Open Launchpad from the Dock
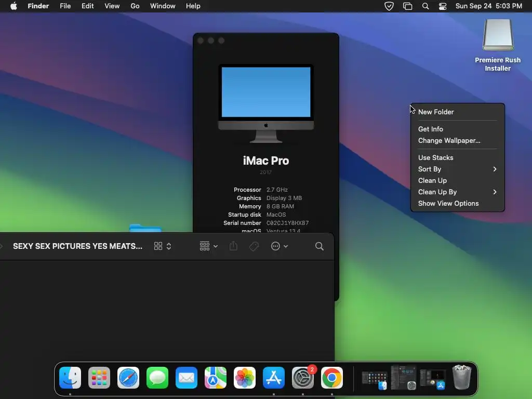Viewport: 532px width, 399px height. coord(99,378)
